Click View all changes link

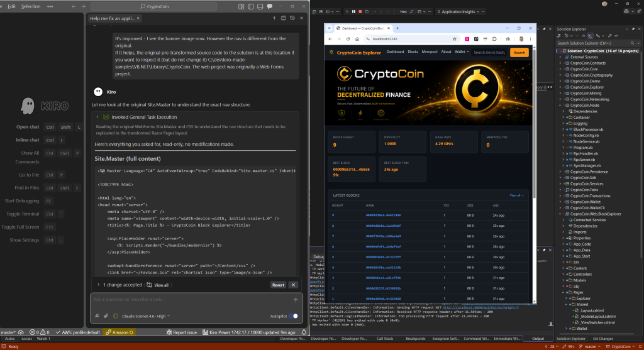tap(161, 285)
